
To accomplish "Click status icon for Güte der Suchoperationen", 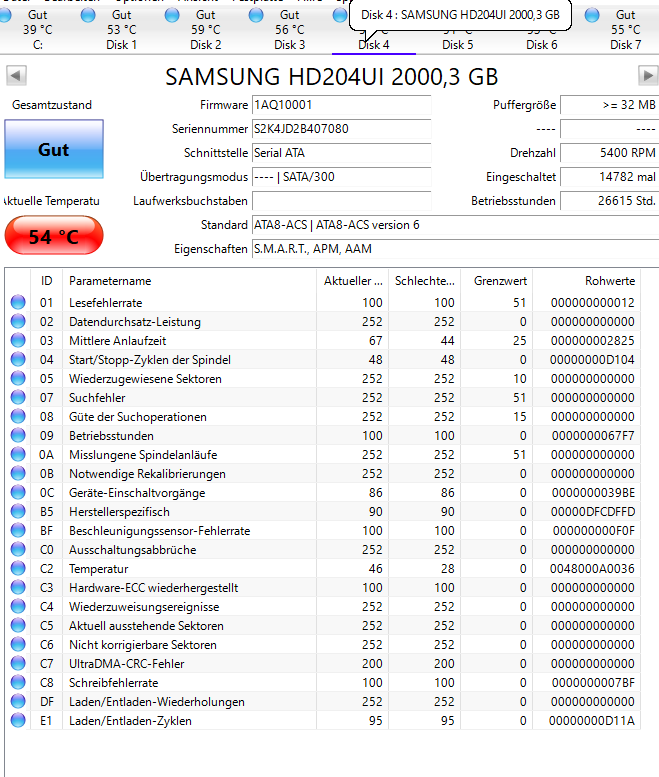I will pos(18,416).
